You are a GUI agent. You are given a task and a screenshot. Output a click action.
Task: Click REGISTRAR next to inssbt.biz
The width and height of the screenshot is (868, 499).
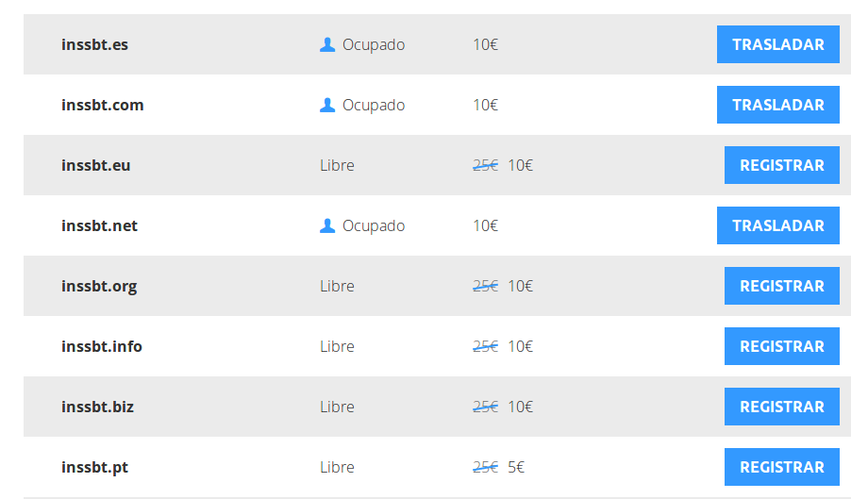(x=781, y=406)
